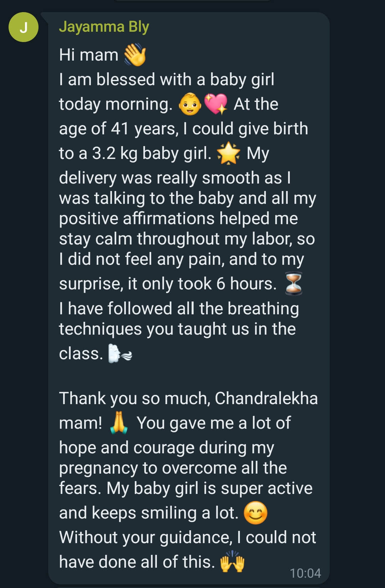Click the line 'Without your guidance, I could not'
385x588 pixels.
click(188, 537)
